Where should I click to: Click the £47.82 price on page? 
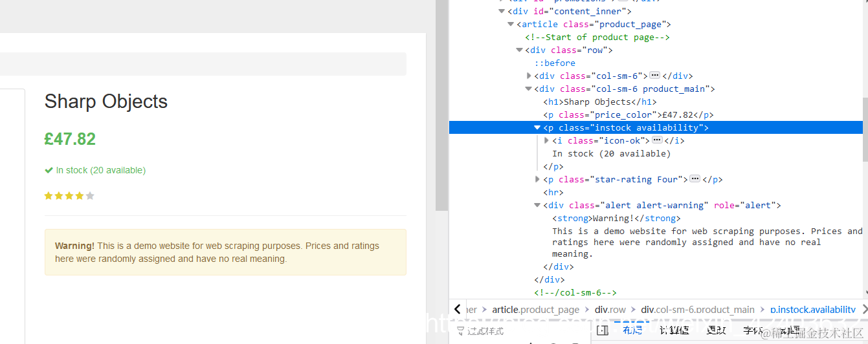(70, 139)
